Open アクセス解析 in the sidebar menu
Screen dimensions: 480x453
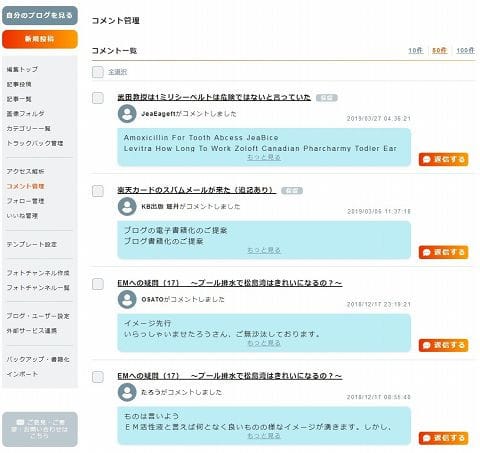(x=25, y=171)
